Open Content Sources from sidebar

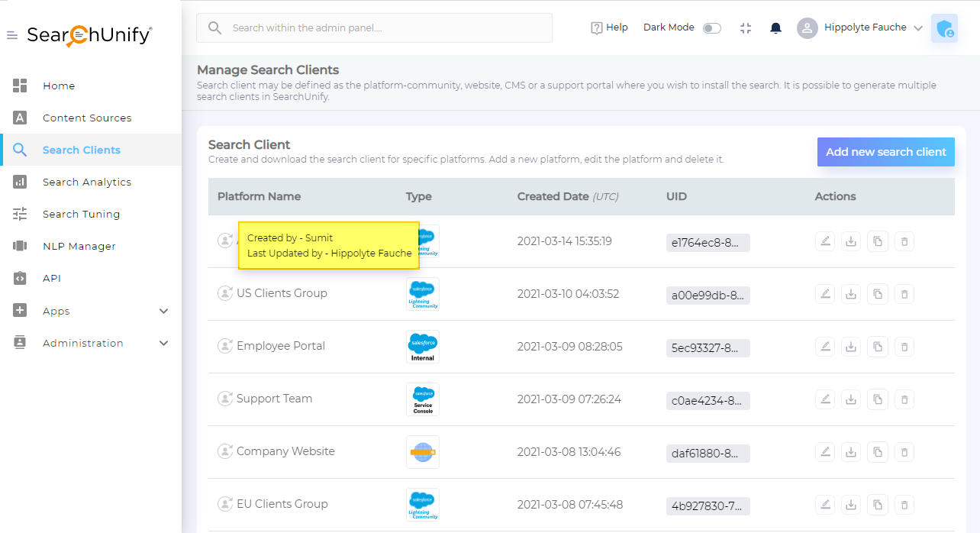point(87,118)
